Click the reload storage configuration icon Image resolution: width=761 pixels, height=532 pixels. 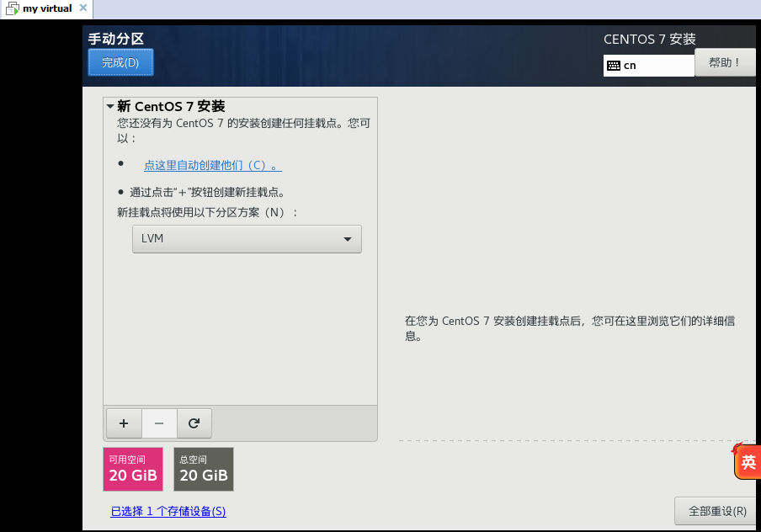[x=194, y=423]
